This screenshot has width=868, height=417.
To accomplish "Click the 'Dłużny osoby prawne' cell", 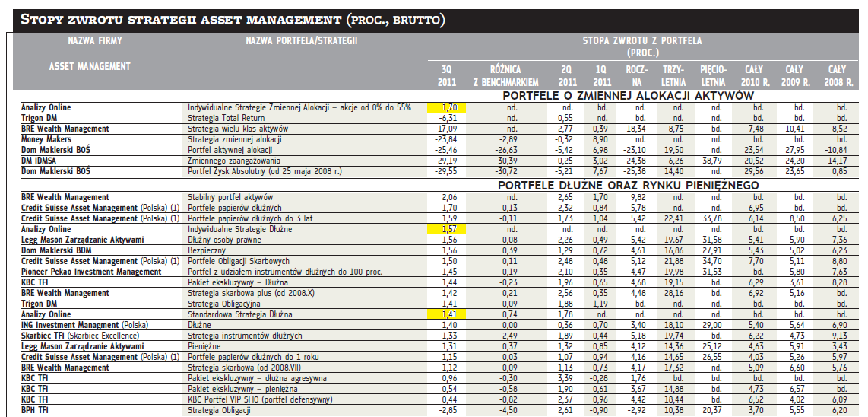I will click(224, 240).
